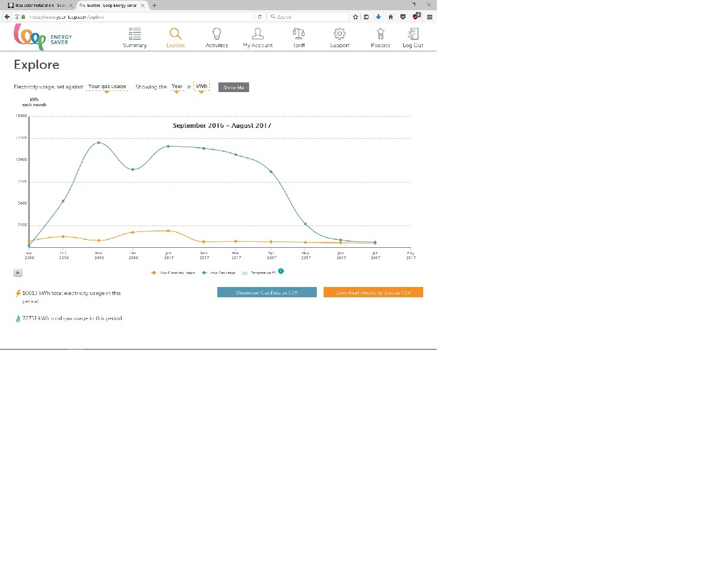This screenshot has height=582, width=728.
Task: Open Support via the gear icon
Action: point(340,34)
